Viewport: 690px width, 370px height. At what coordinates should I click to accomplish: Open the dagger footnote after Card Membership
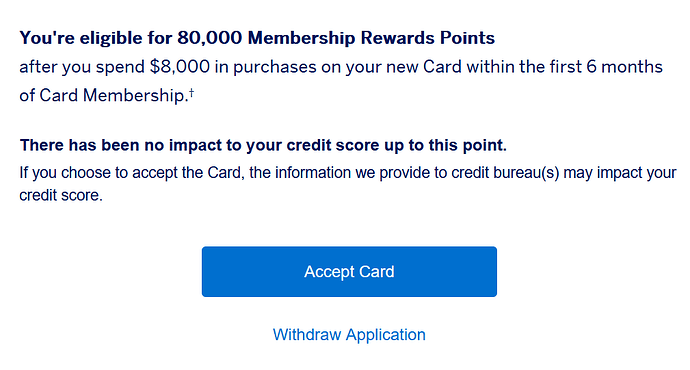[191, 92]
